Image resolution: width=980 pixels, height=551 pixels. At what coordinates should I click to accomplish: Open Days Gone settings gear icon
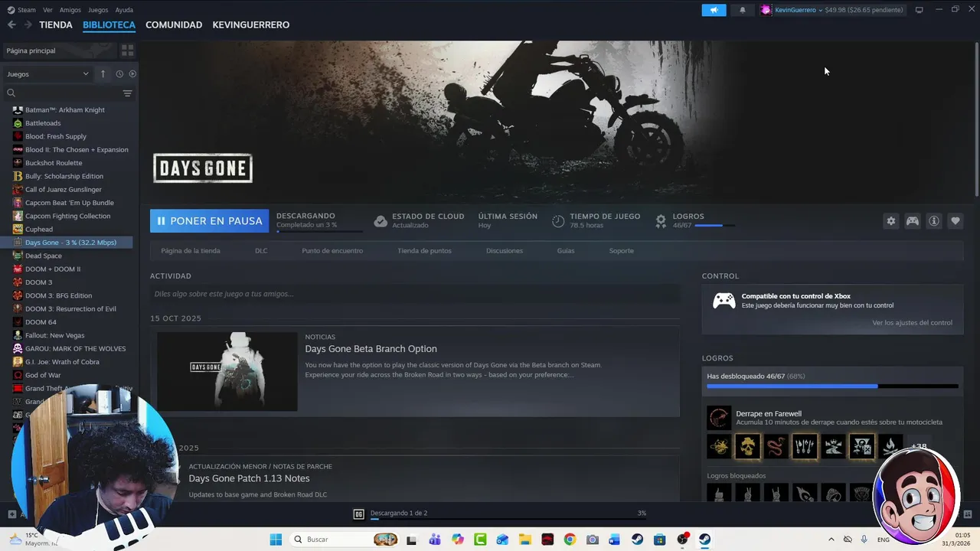click(890, 221)
